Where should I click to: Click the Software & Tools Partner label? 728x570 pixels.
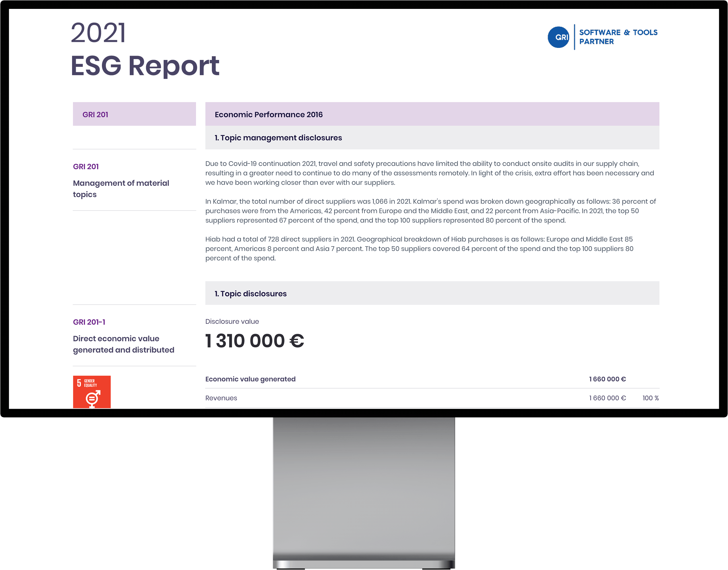coord(618,37)
